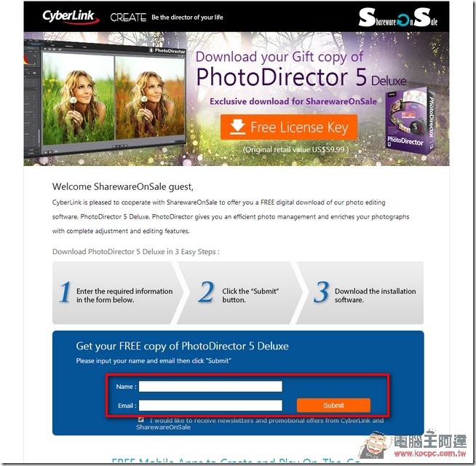Click the before-and-after photo preview
Screen dimensions: 476x466
click(114, 98)
